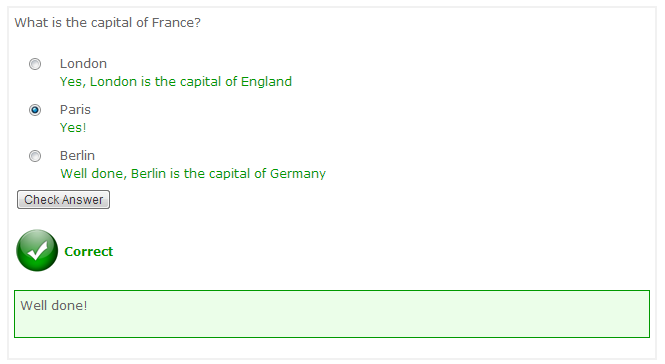Click the capital of France question text

pos(107,22)
